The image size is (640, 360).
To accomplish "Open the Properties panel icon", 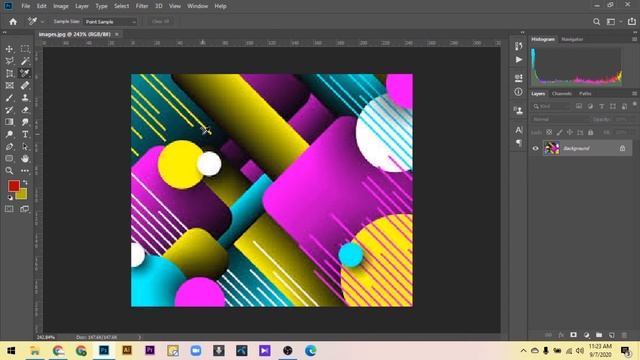I will (518, 78).
